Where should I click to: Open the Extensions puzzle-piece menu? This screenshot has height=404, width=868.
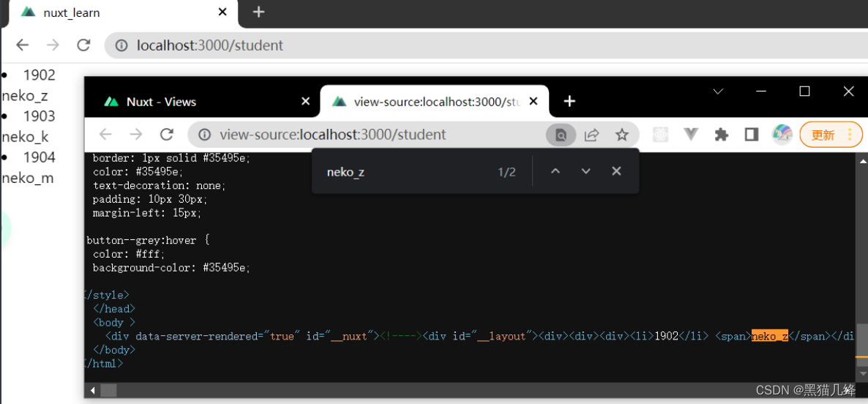coord(721,135)
